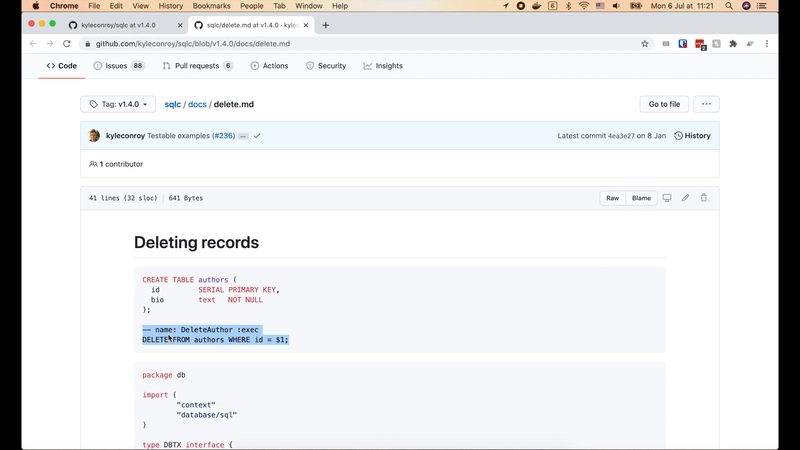The width and height of the screenshot is (800, 450).
Task: Expand the commit message ellipsis button
Action: coord(243,135)
